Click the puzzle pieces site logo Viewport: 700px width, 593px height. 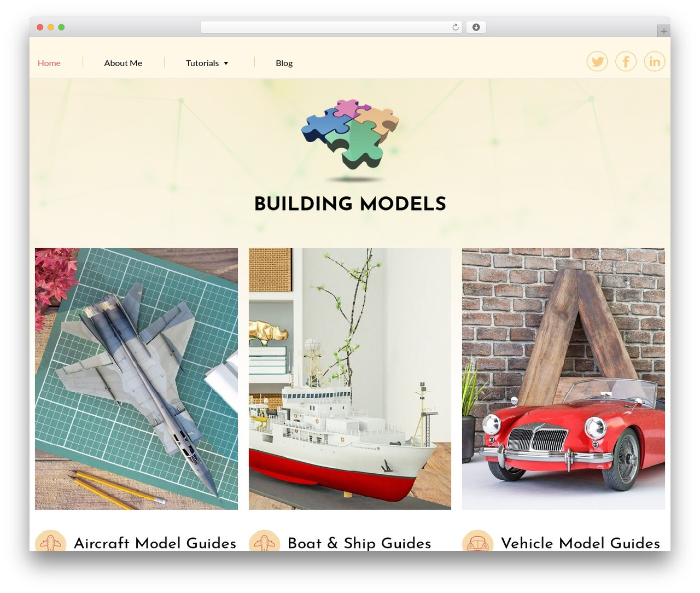[x=350, y=140]
